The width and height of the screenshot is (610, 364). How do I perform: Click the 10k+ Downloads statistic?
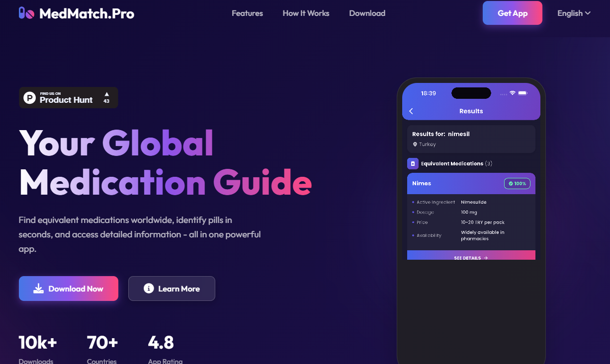38,349
